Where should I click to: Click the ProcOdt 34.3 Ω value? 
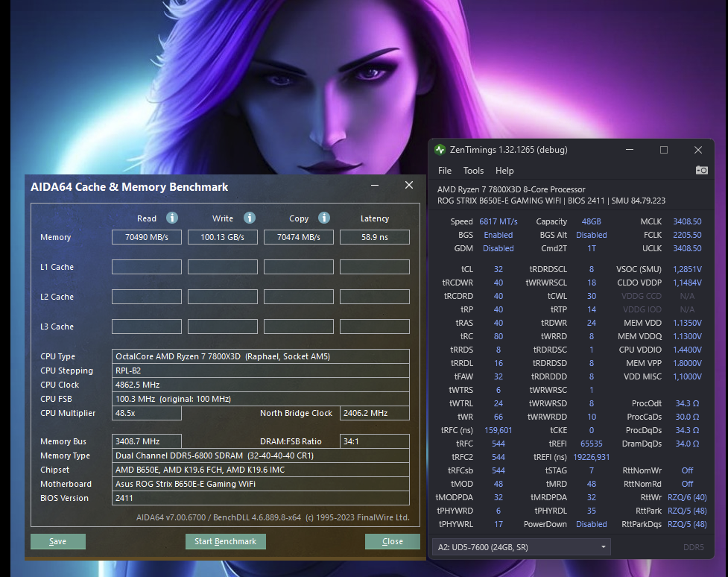point(687,403)
